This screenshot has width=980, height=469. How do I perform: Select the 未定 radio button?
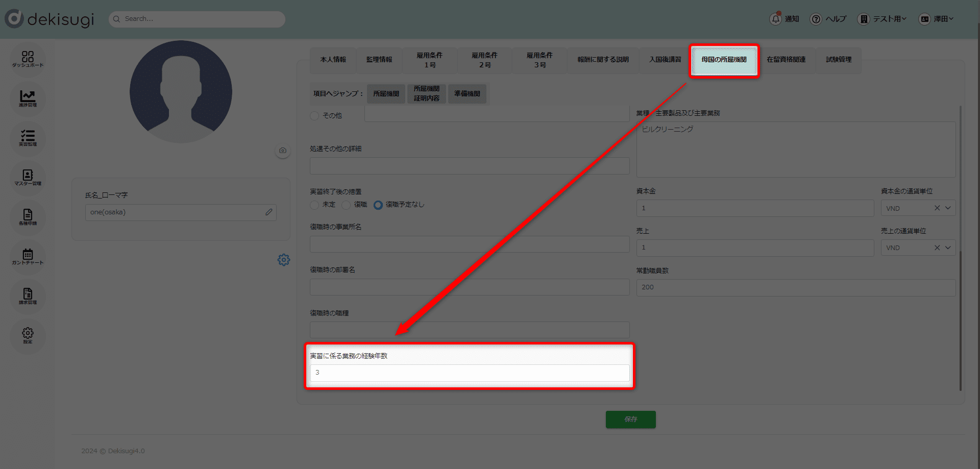[315, 205]
